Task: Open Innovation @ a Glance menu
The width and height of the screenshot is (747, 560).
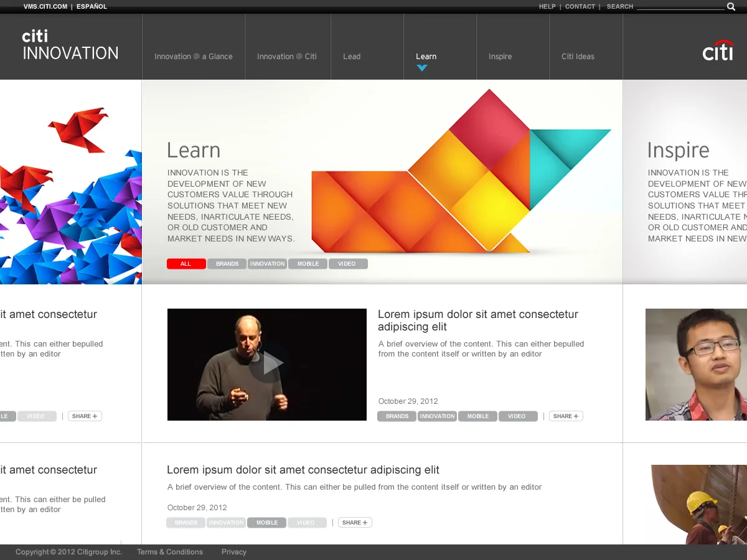Action: coord(194,57)
